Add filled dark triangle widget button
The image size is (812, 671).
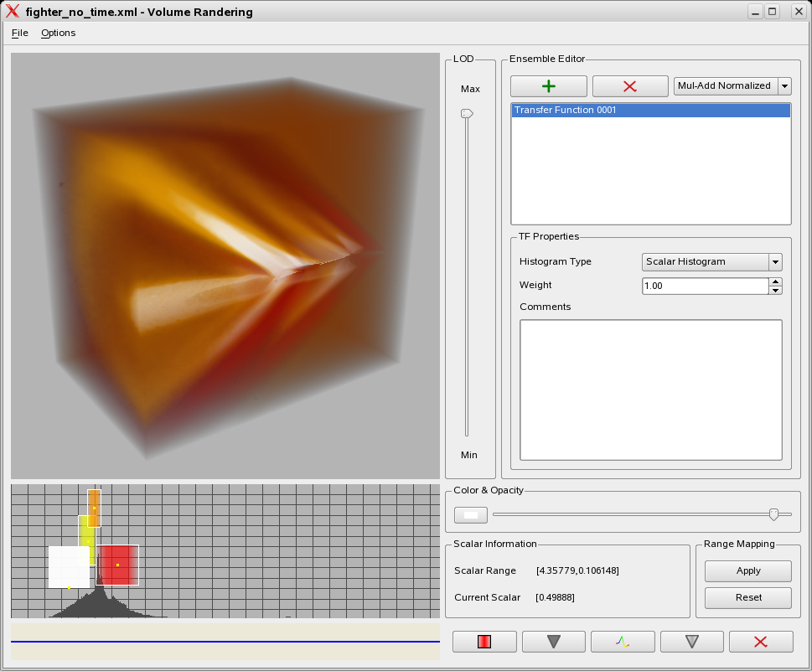tap(554, 642)
